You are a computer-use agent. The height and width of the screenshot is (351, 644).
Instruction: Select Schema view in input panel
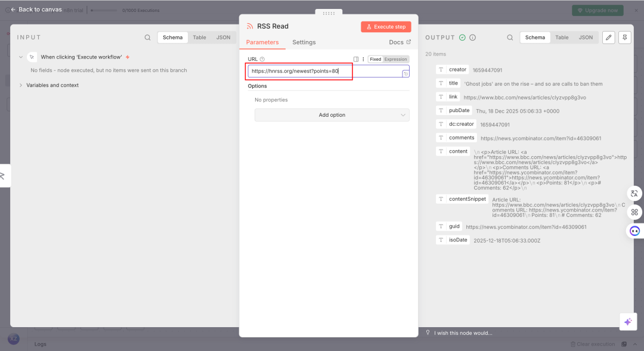pos(172,38)
